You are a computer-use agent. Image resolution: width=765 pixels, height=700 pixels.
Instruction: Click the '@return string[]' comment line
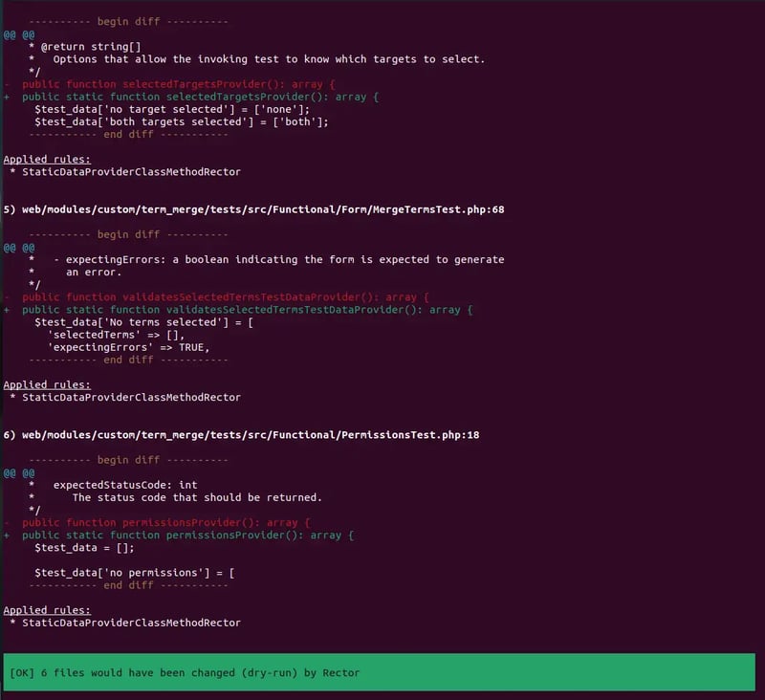tap(84, 46)
